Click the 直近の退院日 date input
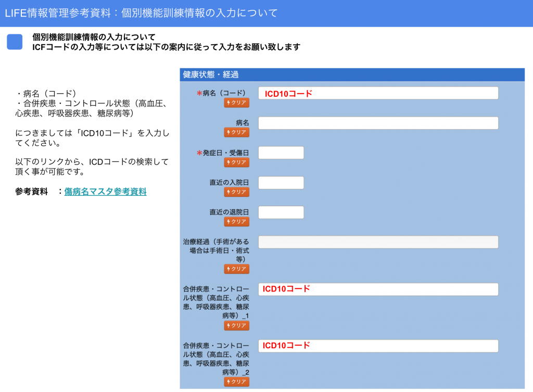Screen dimensions: 533x392 pyautogui.click(x=281, y=212)
